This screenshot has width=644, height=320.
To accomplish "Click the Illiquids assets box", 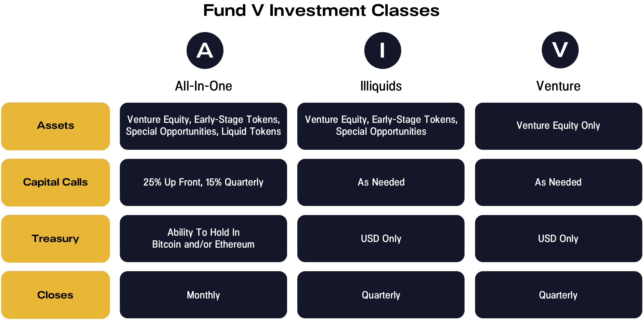I will [381, 126].
